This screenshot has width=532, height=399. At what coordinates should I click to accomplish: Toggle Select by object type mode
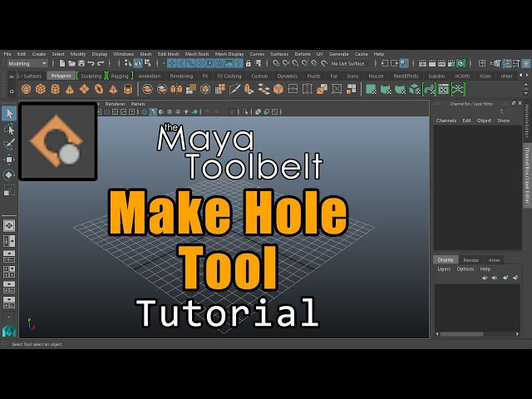pyautogui.click(x=138, y=63)
